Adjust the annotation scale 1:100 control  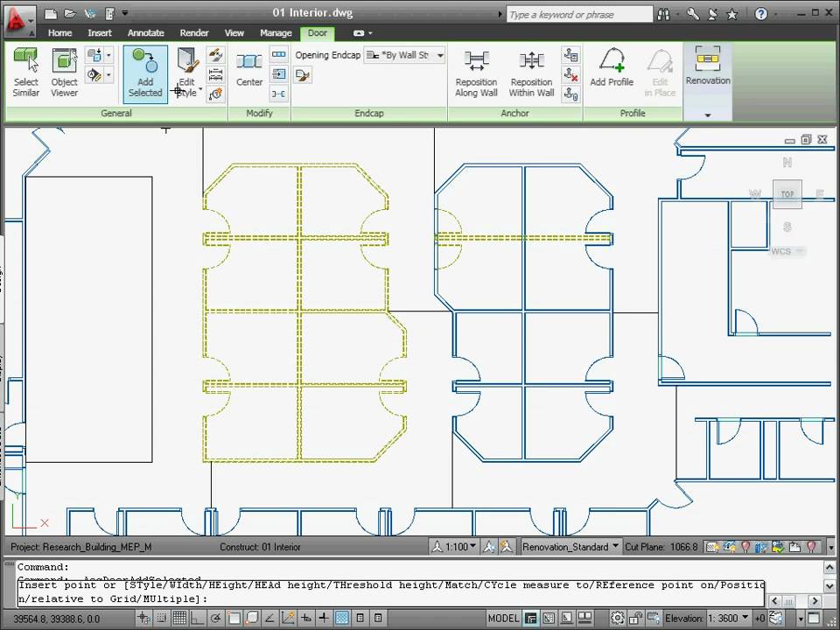click(x=455, y=546)
